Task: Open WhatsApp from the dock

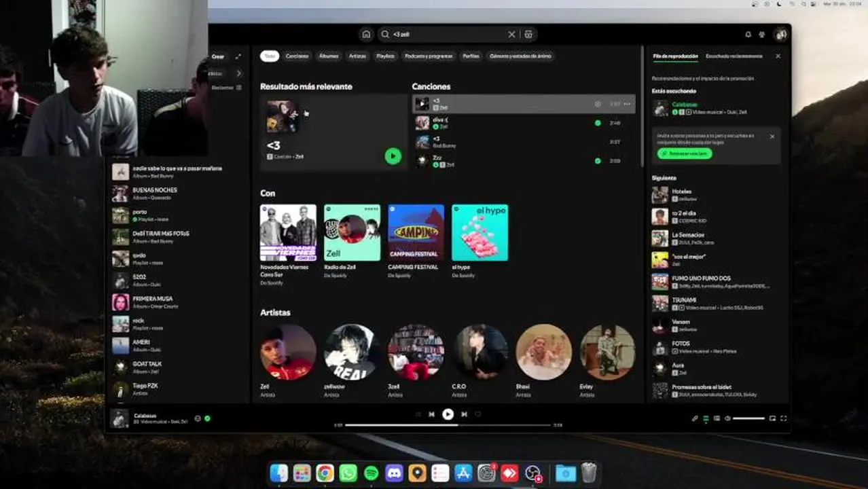Action: coord(348,473)
